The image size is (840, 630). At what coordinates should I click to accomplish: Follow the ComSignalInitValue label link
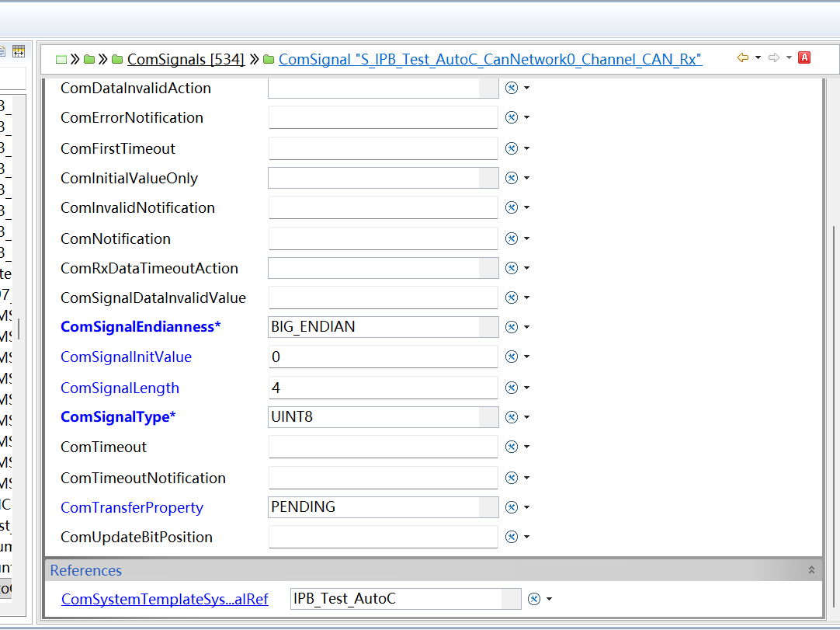[x=126, y=357]
